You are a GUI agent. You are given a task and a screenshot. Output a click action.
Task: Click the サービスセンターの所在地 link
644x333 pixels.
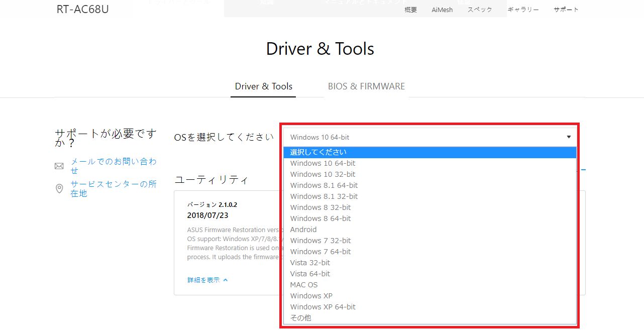tap(114, 189)
